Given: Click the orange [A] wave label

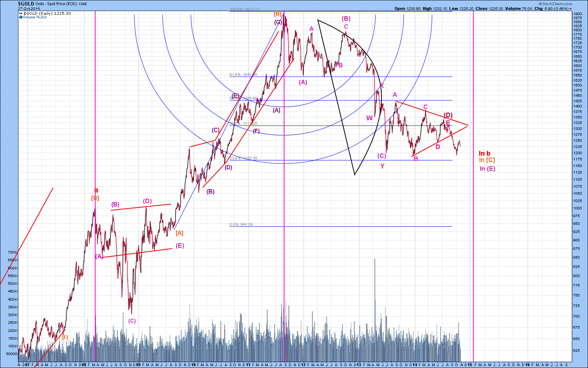Looking at the screenshot, I should point(179,233).
